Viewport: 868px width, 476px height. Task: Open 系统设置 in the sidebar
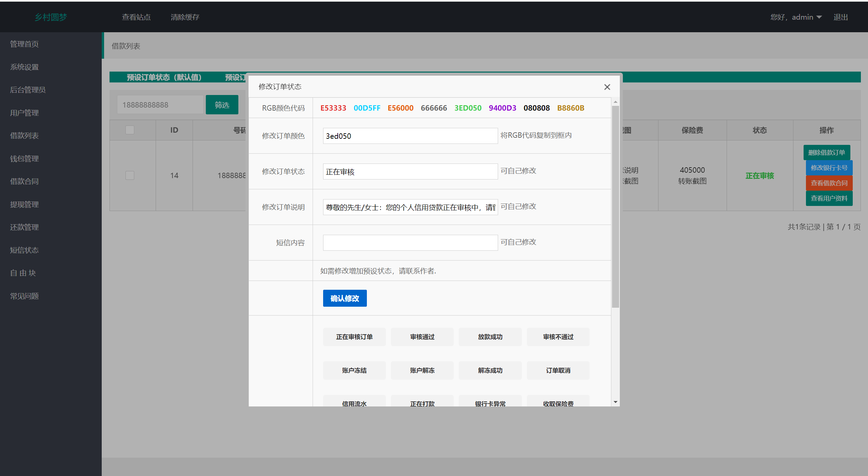[x=24, y=67]
